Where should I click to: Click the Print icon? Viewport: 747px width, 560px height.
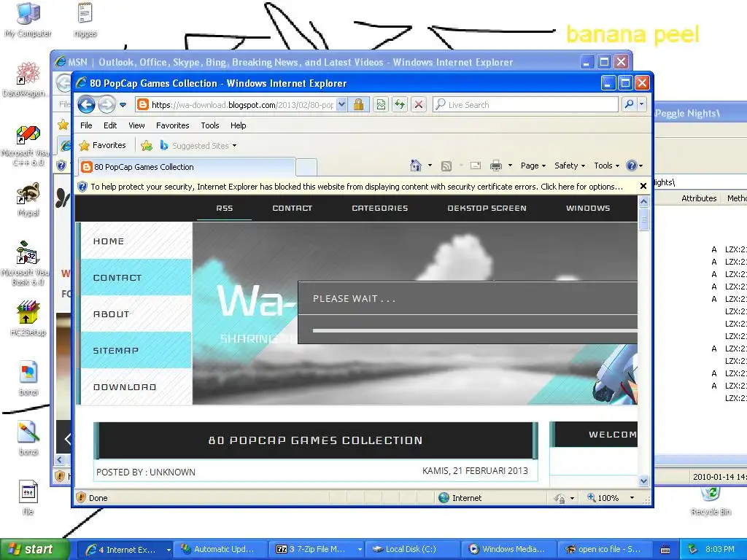pos(496,166)
